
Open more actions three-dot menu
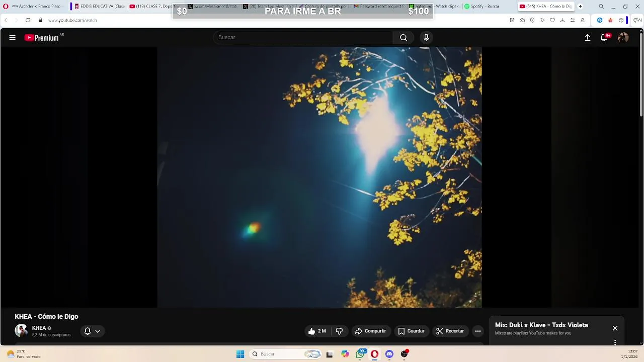[478, 331]
